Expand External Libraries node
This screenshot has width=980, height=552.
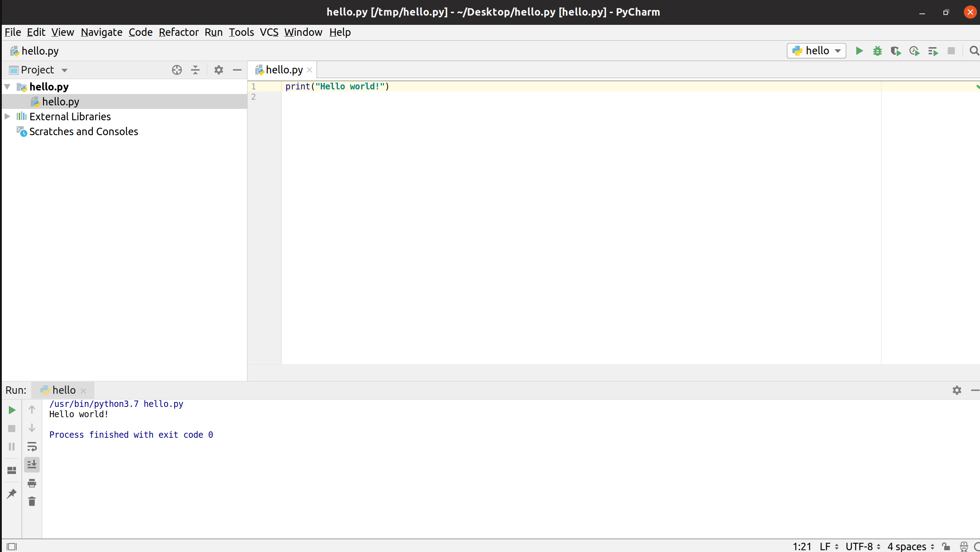[x=7, y=116]
